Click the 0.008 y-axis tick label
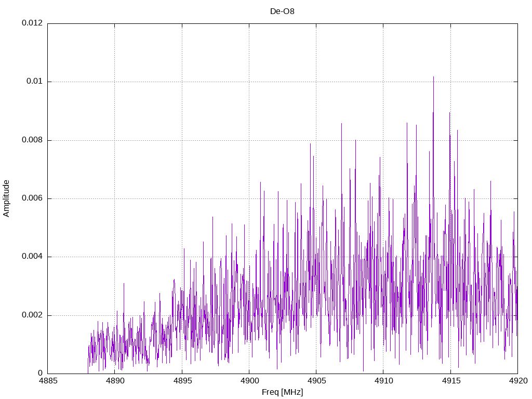 [x=33, y=140]
